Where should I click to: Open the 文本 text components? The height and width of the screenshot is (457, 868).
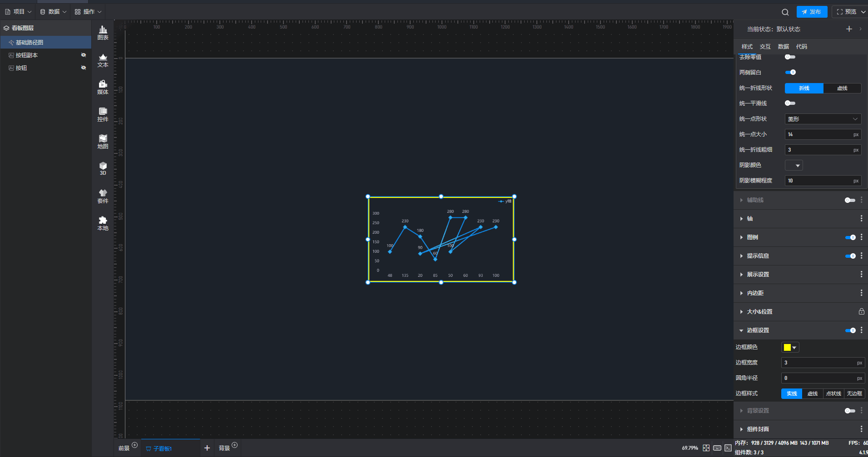pyautogui.click(x=103, y=60)
